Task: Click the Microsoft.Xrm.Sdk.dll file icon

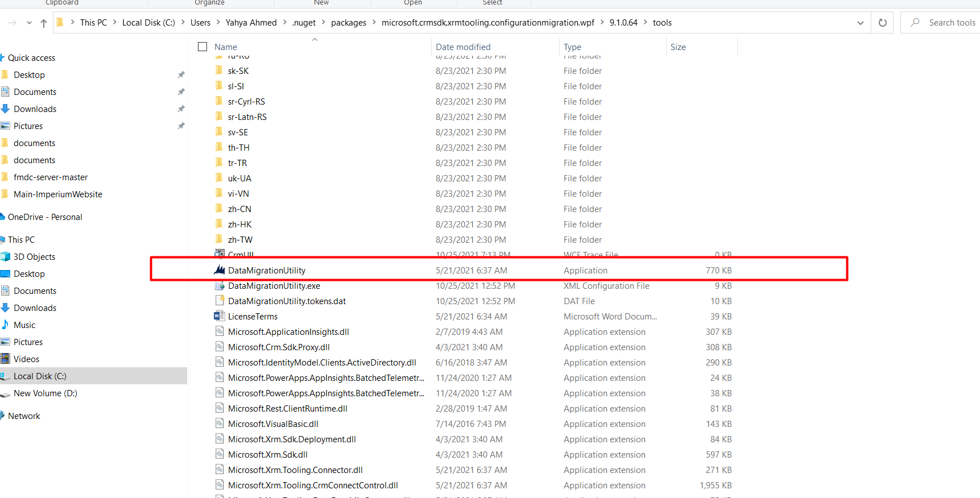Action: pyautogui.click(x=220, y=454)
